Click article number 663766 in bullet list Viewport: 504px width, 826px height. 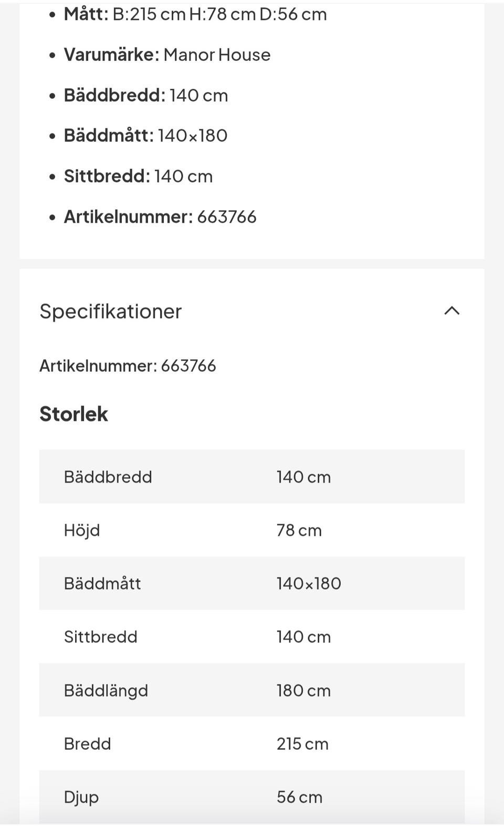click(226, 216)
